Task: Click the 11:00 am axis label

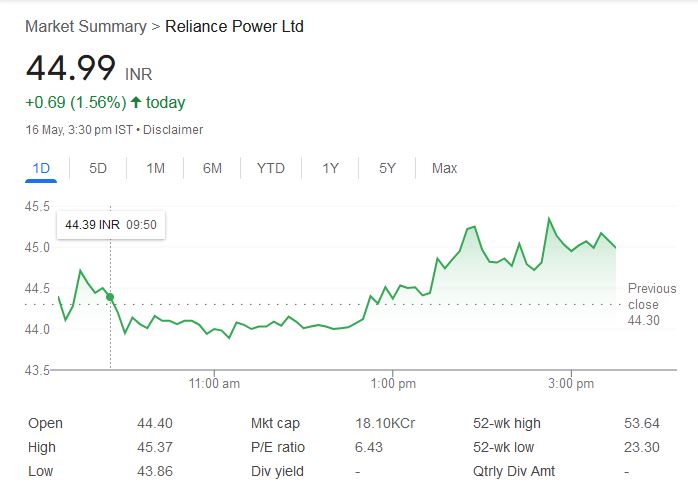Action: (214, 384)
